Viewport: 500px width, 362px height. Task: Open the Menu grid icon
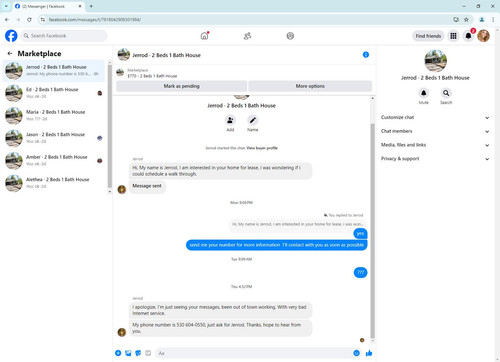(453, 36)
